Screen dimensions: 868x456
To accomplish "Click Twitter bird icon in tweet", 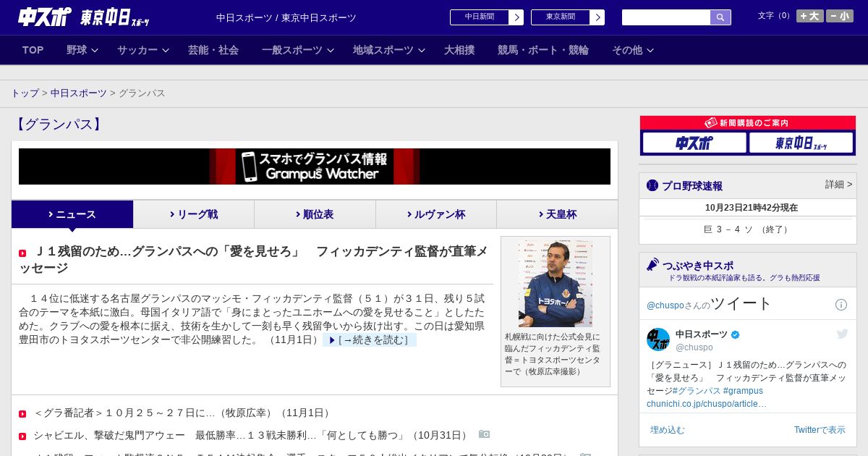I will tap(842, 334).
